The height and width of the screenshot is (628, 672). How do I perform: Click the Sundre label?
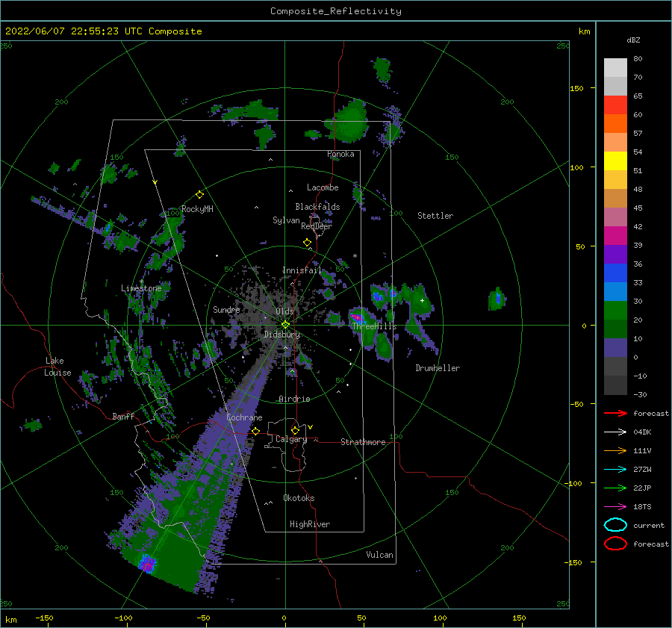[226, 309]
